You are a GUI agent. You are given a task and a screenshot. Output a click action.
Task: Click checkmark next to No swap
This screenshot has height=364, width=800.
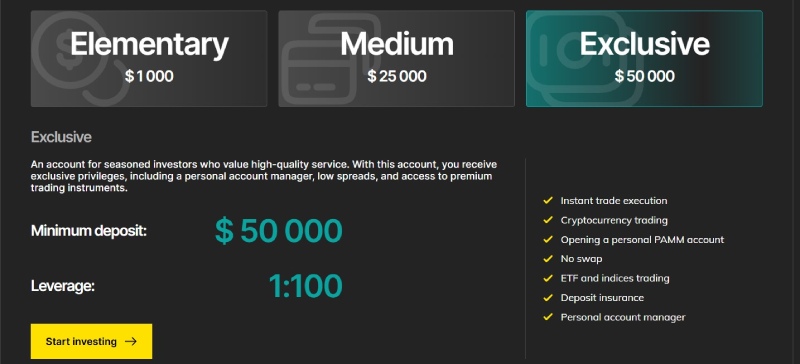[x=548, y=259]
